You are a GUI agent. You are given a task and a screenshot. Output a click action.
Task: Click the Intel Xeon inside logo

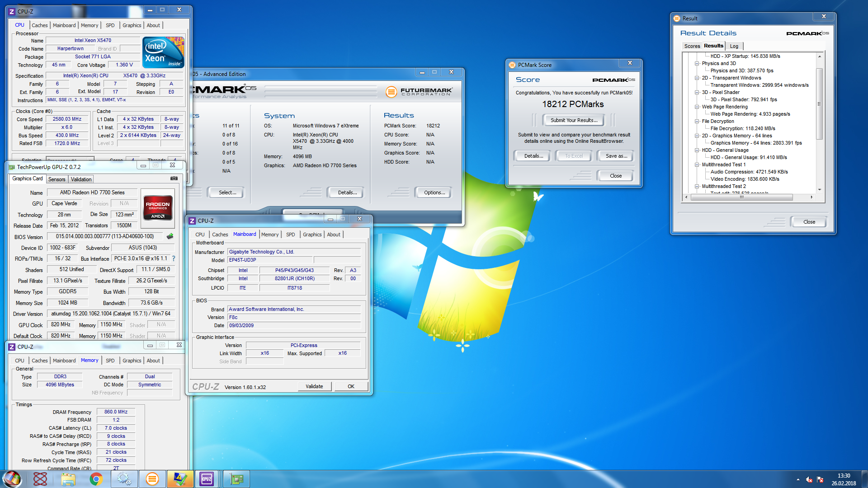point(164,52)
